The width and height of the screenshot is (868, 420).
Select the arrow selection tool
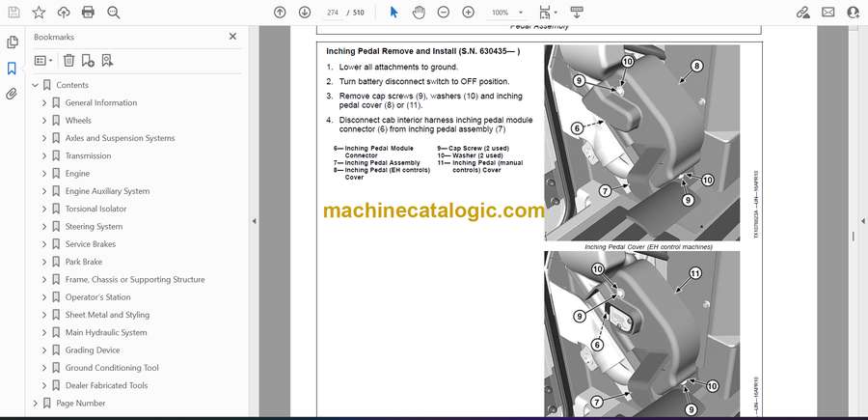point(393,13)
